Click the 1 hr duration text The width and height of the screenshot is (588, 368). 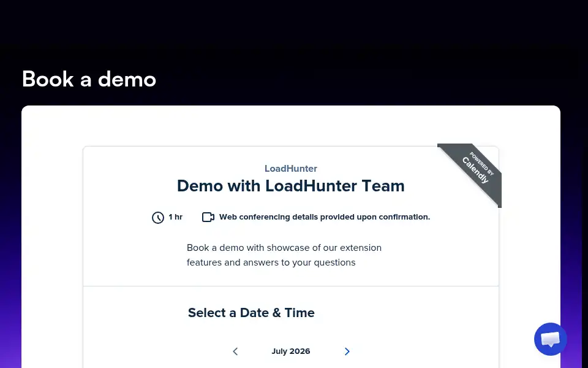tap(176, 217)
